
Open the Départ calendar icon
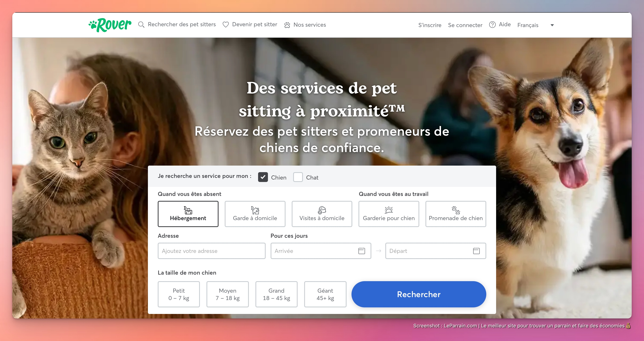coord(476,251)
